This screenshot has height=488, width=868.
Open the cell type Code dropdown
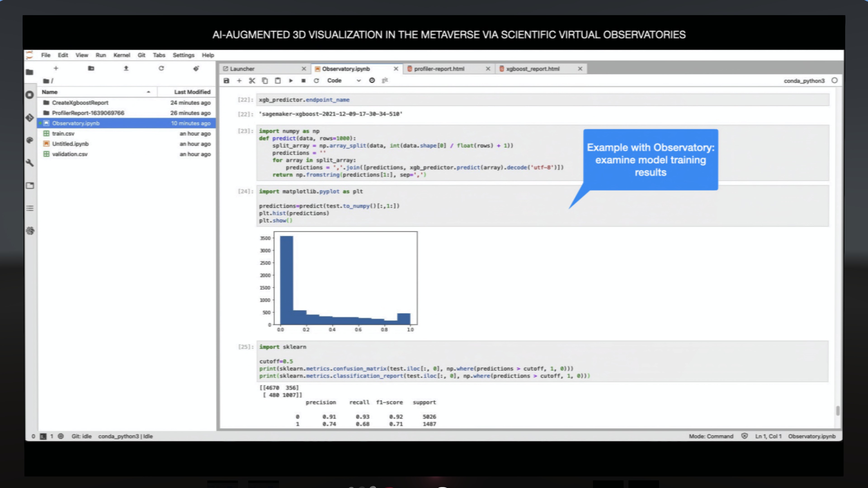click(x=344, y=80)
